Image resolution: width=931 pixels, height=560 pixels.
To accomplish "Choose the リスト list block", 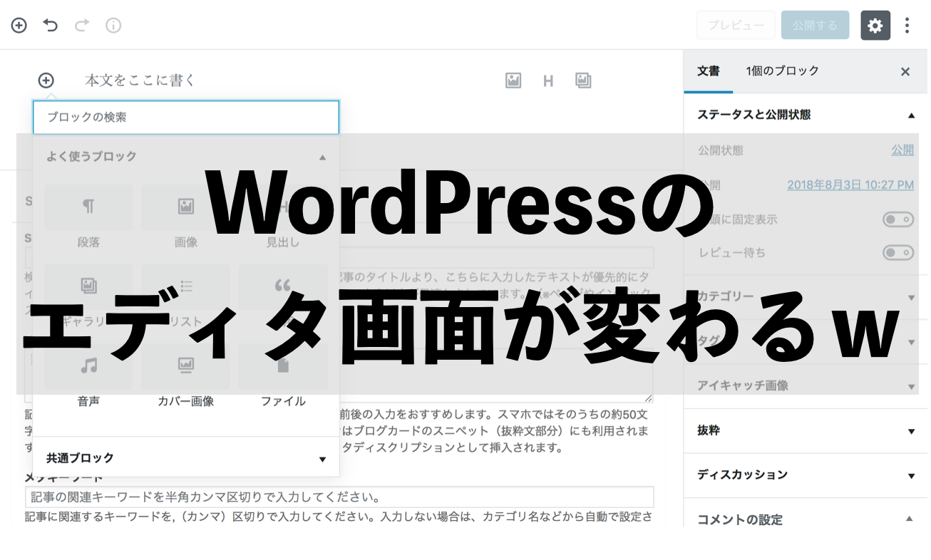I will click(186, 297).
